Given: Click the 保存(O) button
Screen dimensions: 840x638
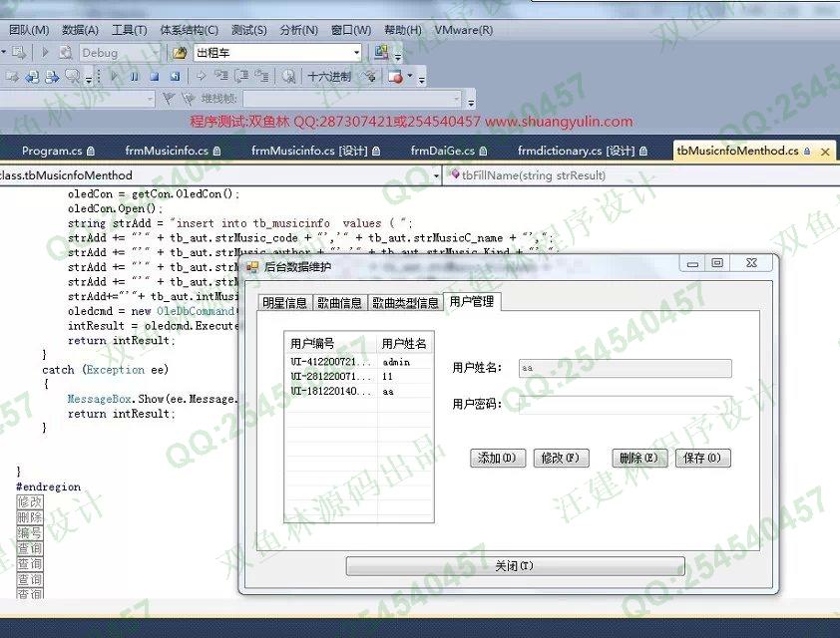Looking at the screenshot, I should [x=703, y=458].
